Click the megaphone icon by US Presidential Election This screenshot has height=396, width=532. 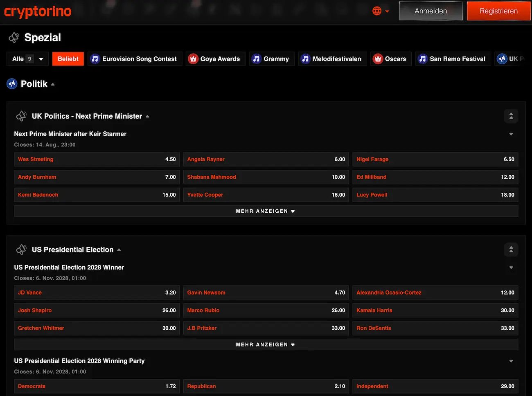21,250
